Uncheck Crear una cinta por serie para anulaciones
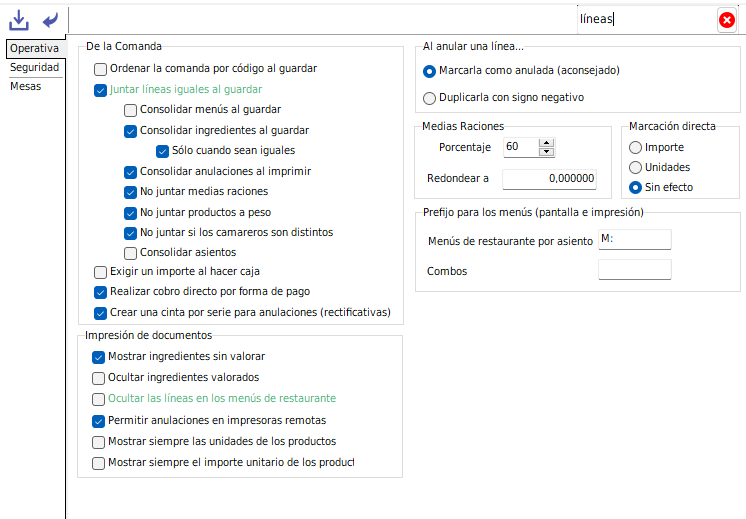Viewport: 746px width, 519px height. (x=100, y=313)
